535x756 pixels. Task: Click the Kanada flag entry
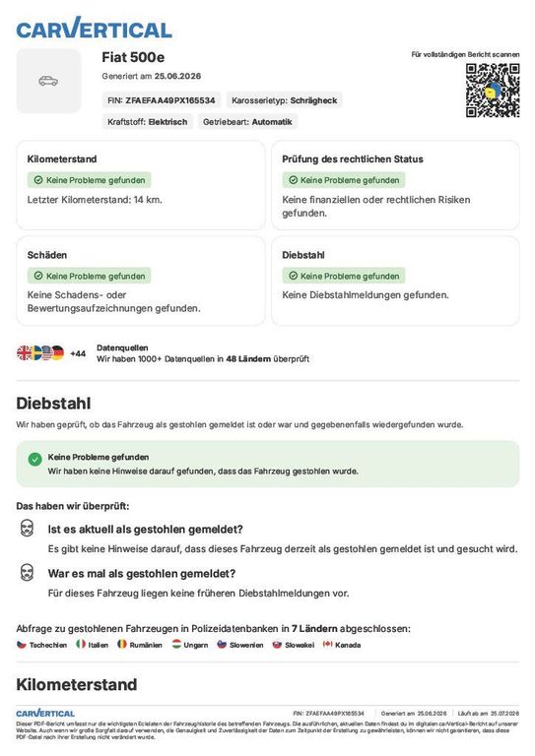tap(342, 645)
